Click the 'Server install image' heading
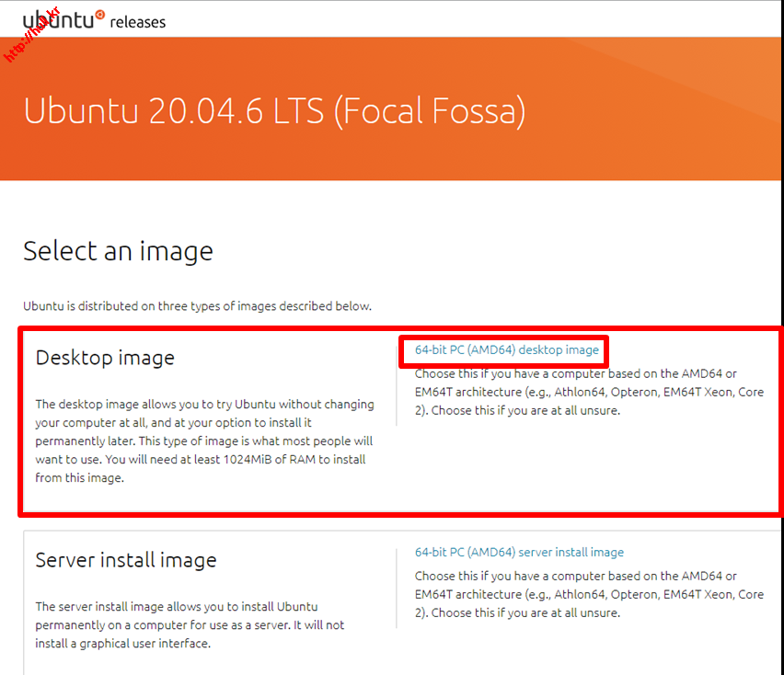Image resolution: width=784 pixels, height=675 pixels. pos(126,560)
